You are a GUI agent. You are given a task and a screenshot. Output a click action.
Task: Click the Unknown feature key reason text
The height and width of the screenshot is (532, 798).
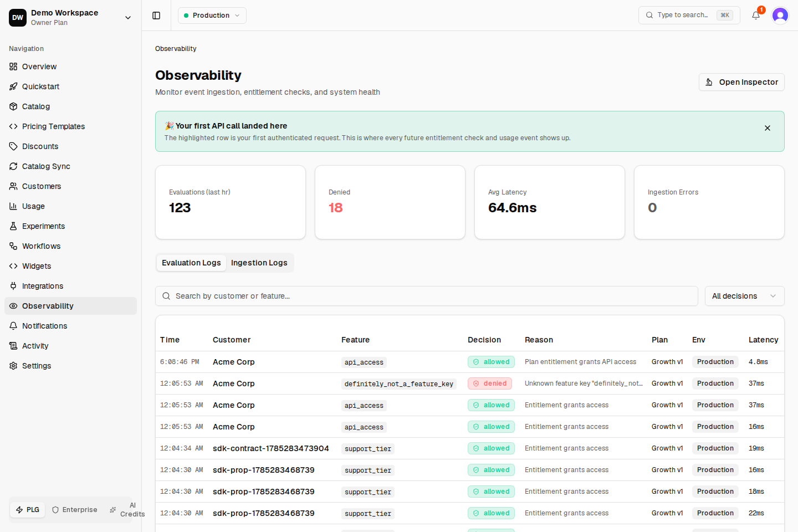[584, 383]
